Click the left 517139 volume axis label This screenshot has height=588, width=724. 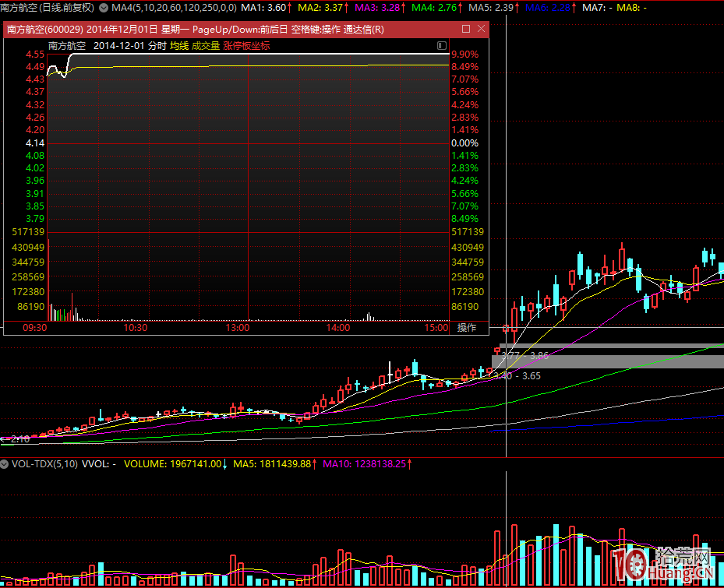point(28,231)
